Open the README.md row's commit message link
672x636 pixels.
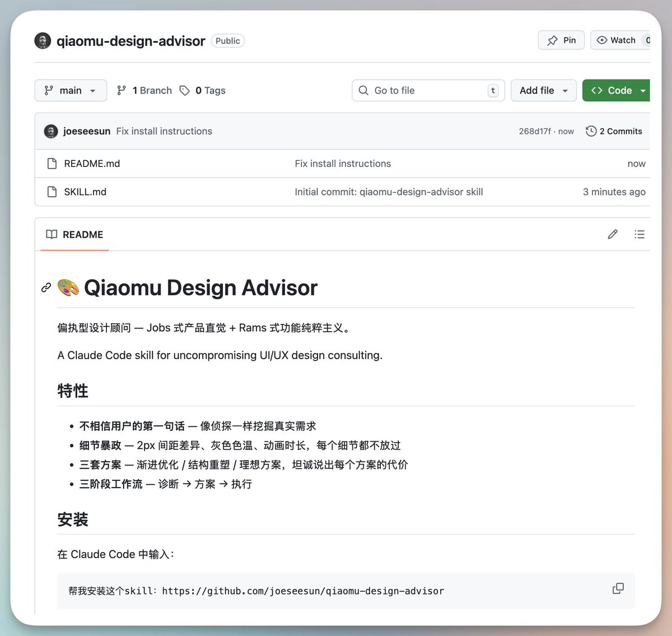click(x=343, y=164)
